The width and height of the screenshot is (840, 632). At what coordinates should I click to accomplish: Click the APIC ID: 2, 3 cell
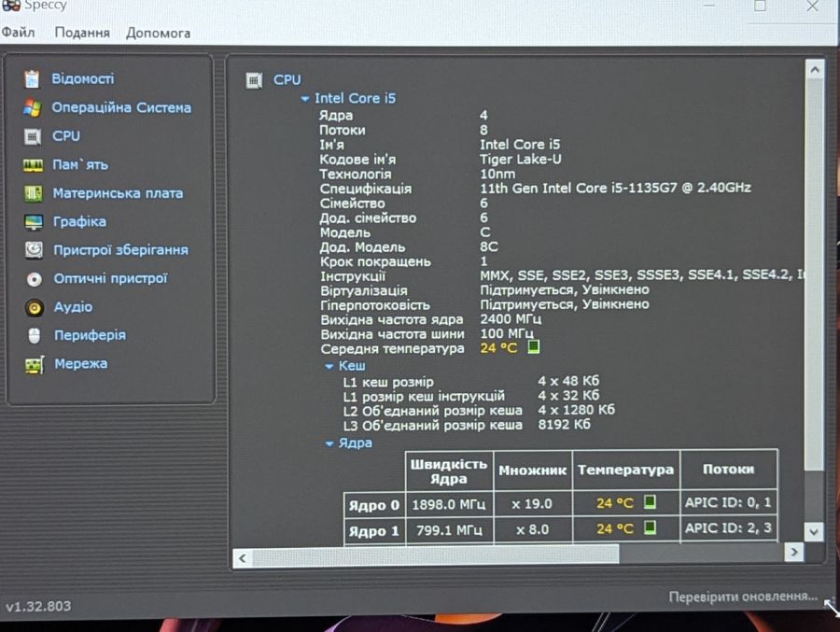pos(729,528)
